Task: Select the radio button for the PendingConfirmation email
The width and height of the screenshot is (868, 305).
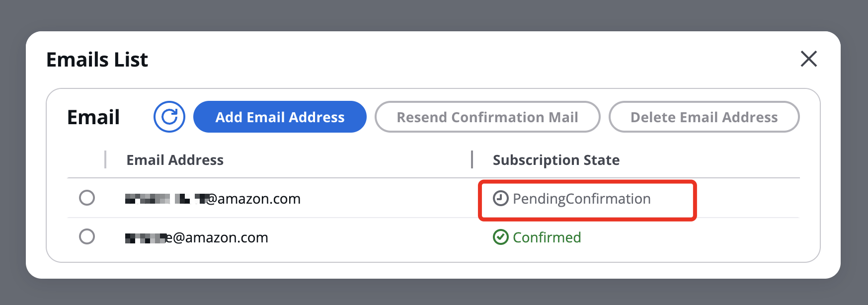Action: click(x=87, y=198)
